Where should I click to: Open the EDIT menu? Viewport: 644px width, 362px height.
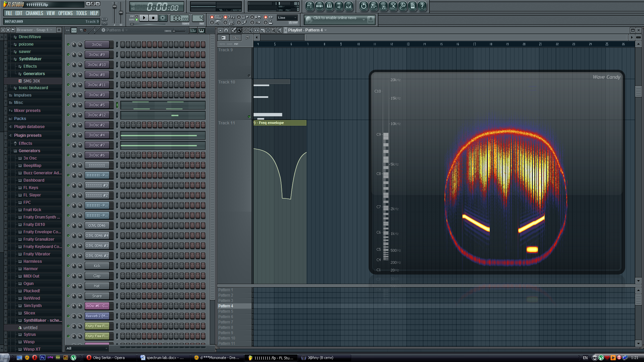point(19,13)
